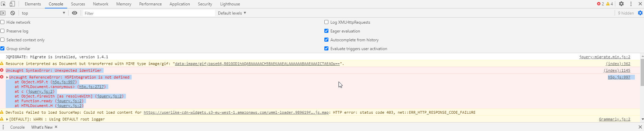The width and height of the screenshot is (644, 131).
Task: Open DevTools settings gear in the top bar
Action: 621,4
